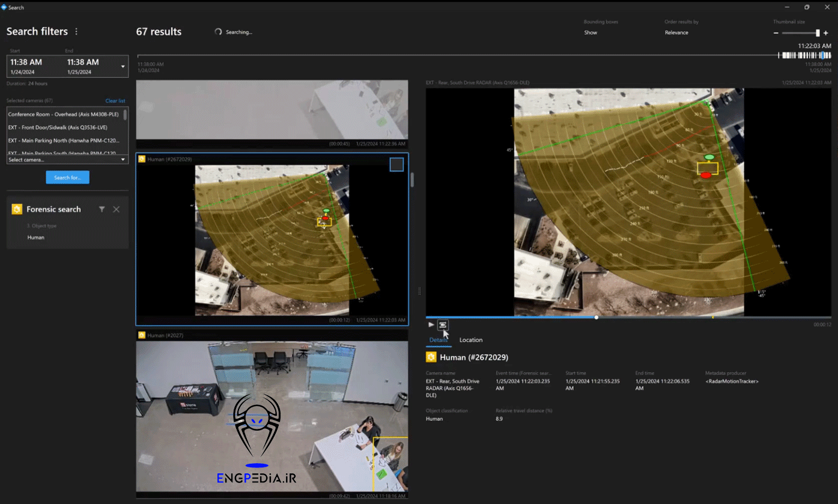Image resolution: width=838 pixels, height=504 pixels.
Task: Click the yellow Forensic search category icon
Action: click(x=17, y=209)
